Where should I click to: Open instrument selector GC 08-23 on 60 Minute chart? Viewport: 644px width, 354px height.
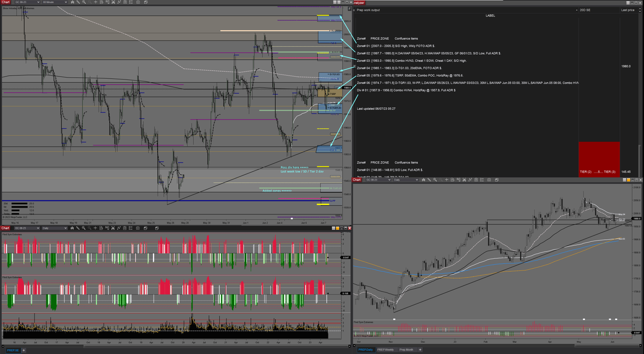pyautogui.click(x=27, y=2)
